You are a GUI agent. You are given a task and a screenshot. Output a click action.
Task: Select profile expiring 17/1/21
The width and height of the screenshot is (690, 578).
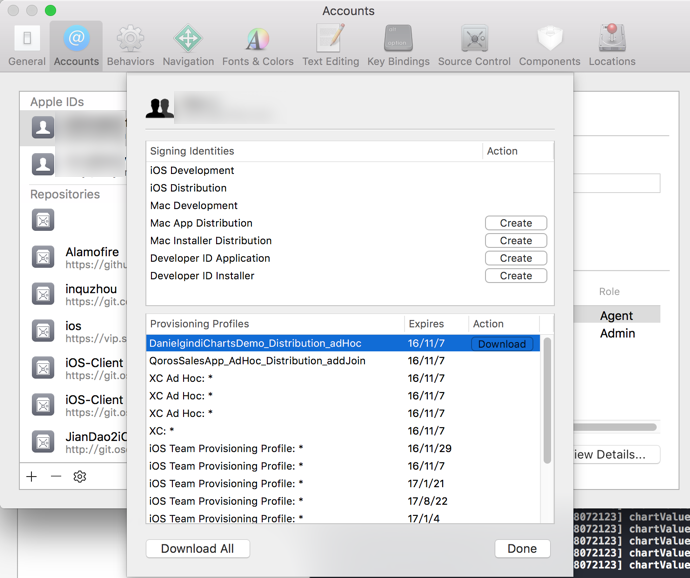[343, 484]
